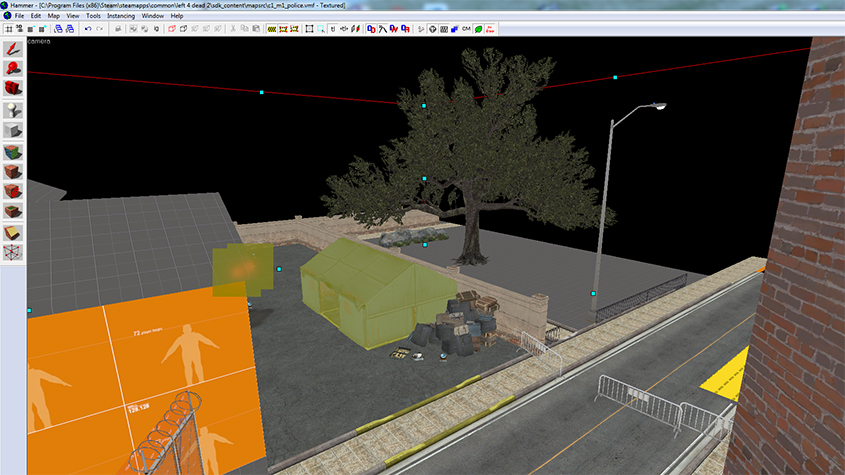Open the View menu

pos(73,16)
